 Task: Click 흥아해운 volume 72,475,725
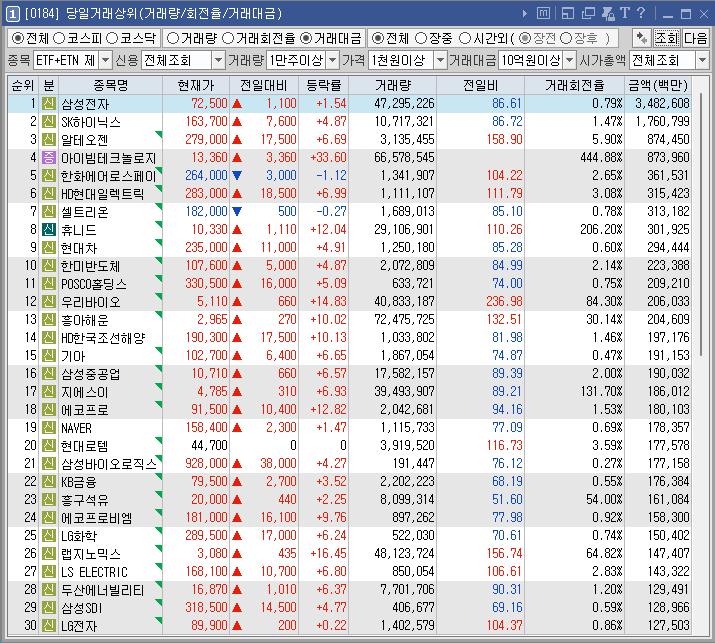[404, 319]
